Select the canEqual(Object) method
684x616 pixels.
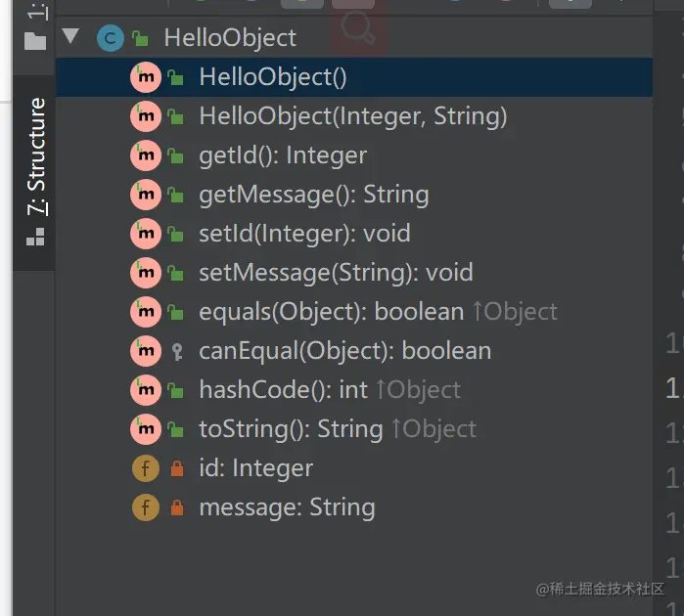tap(344, 351)
